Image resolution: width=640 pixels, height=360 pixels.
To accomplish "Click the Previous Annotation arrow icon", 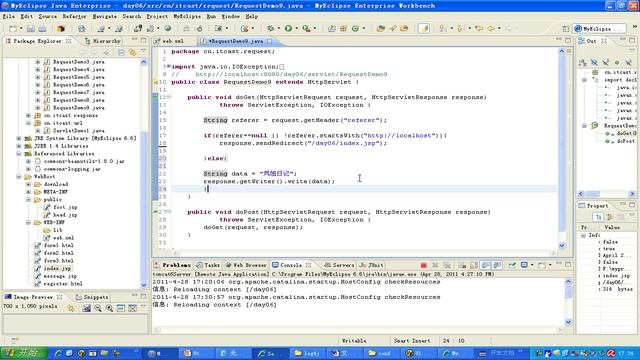I will [460, 29].
